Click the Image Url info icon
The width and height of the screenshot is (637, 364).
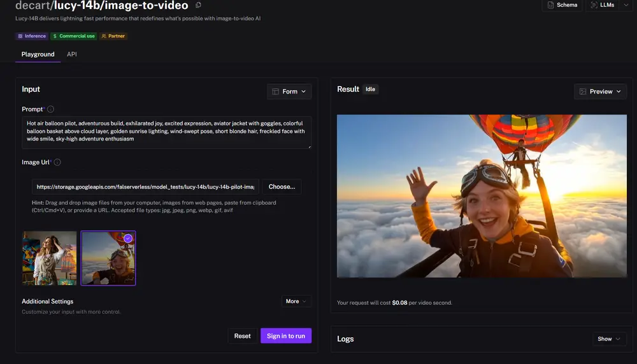57,162
